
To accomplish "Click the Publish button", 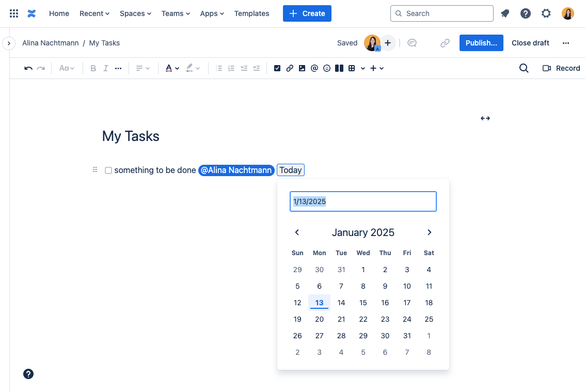I will click(x=481, y=43).
